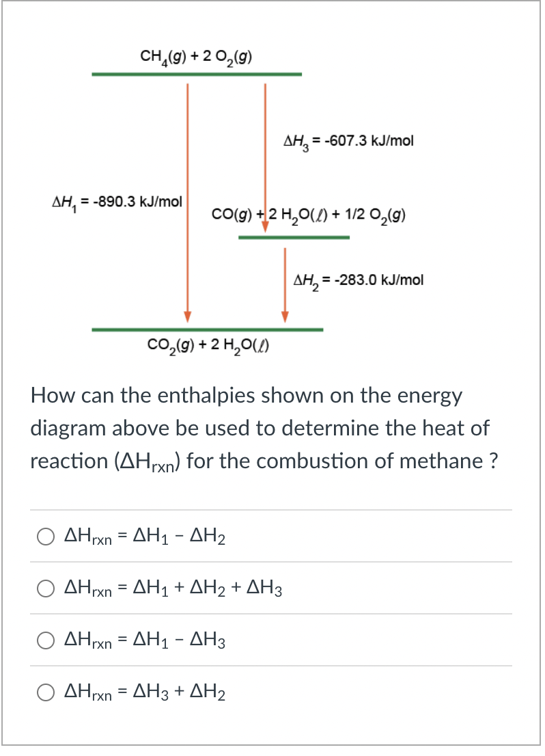This screenshot has width=545, height=756.
Task: Click the CH4(g) + 2 O2(g) reactant label
Action: [196, 56]
